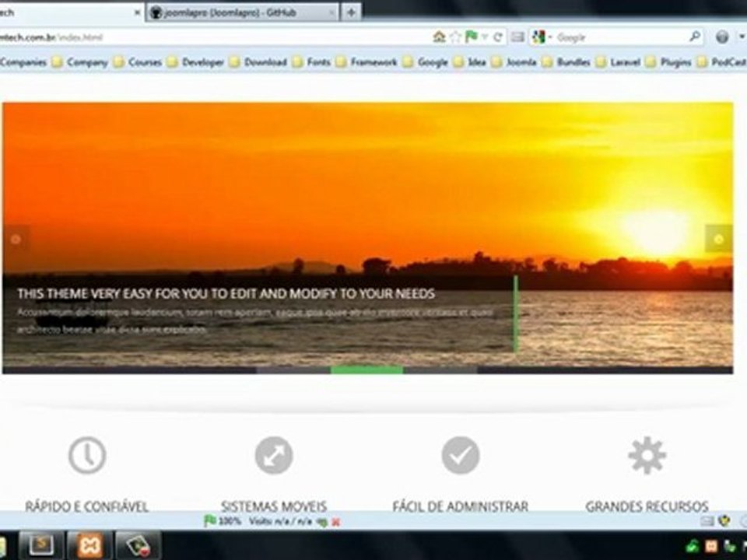Open the Fonts bookmarks folder

(x=311, y=62)
